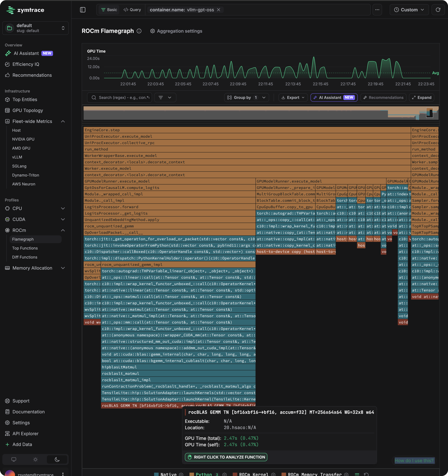Open Documentation
Screen dimensions: 448x476
click(25, 412)
